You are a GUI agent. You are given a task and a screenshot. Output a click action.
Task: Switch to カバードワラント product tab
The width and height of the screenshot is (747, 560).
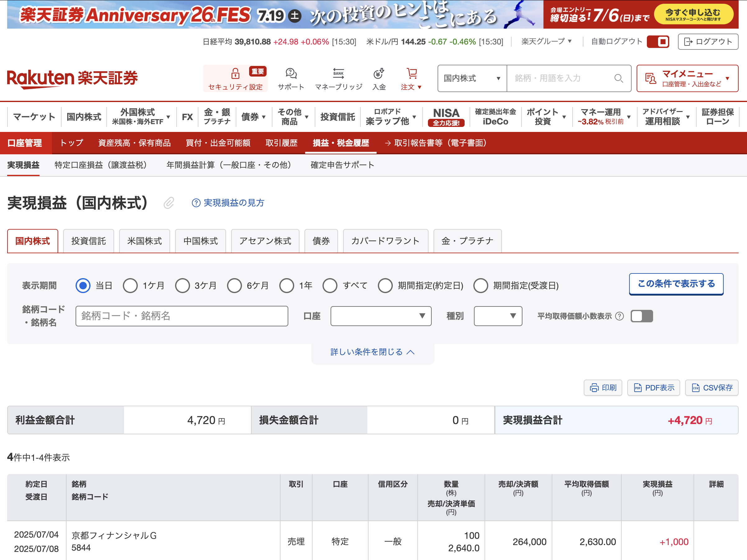[385, 241]
